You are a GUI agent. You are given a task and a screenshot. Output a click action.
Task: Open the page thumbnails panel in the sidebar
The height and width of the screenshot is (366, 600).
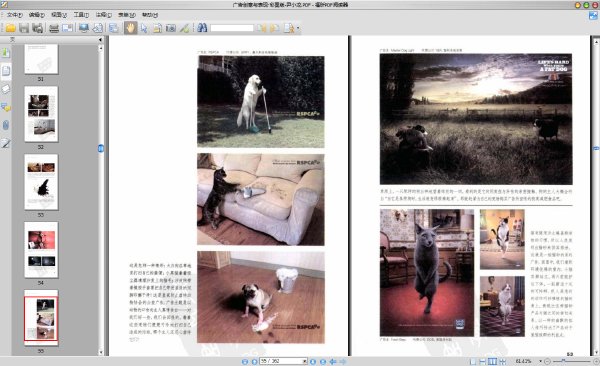tap(5, 71)
